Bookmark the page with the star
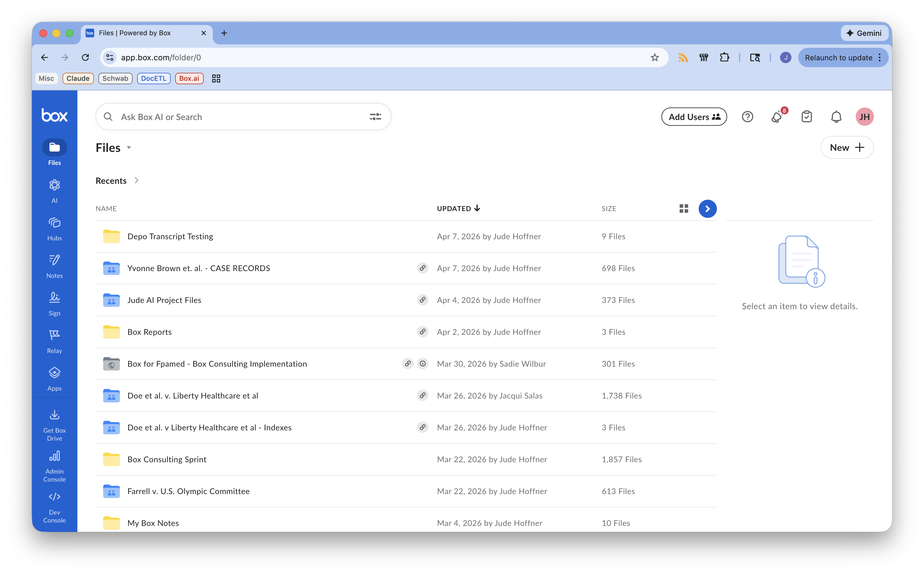 (655, 57)
